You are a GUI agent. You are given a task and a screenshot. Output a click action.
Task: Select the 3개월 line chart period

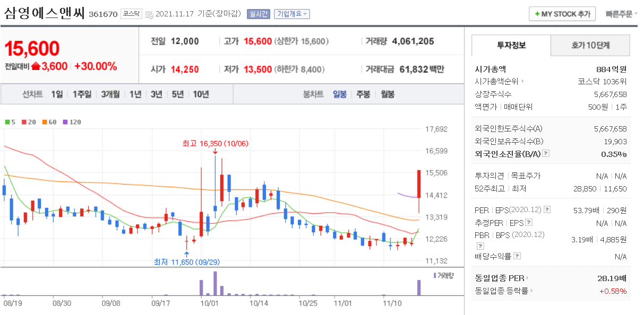[x=111, y=94]
